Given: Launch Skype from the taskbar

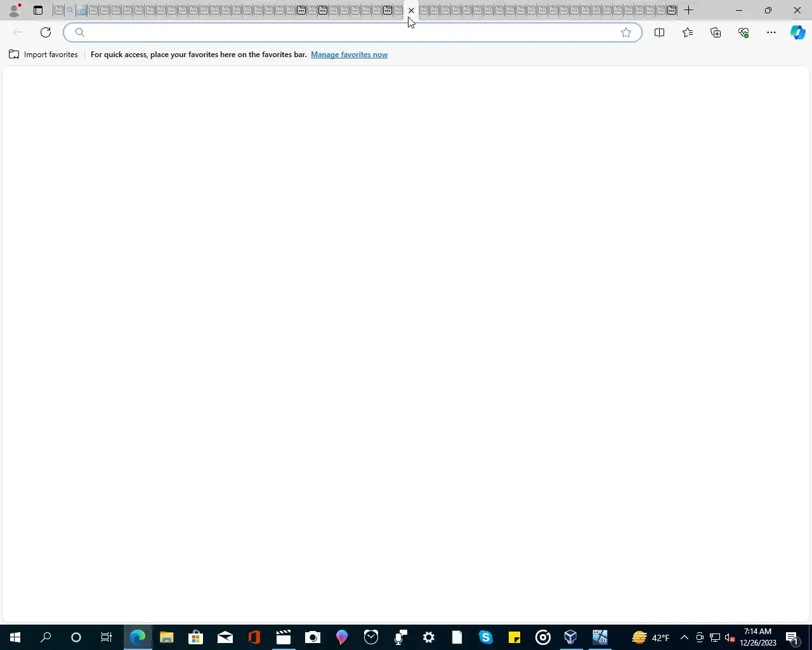Looking at the screenshot, I should pyautogui.click(x=486, y=637).
